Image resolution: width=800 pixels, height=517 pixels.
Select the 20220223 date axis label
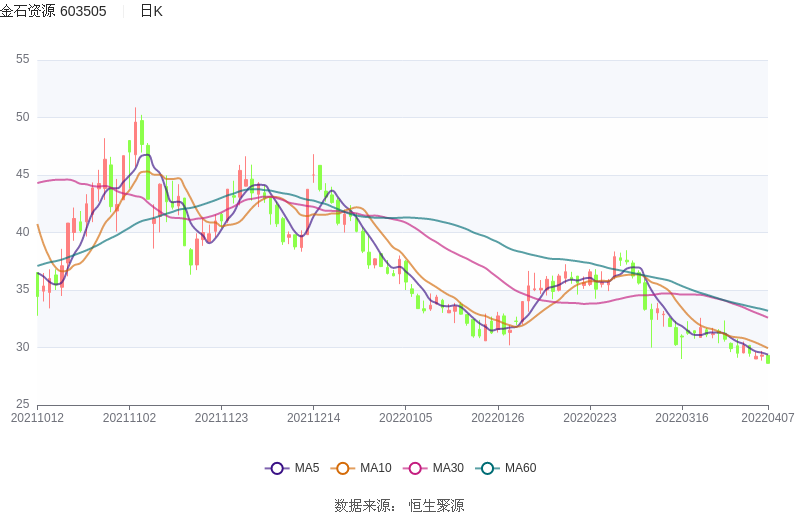(589, 418)
